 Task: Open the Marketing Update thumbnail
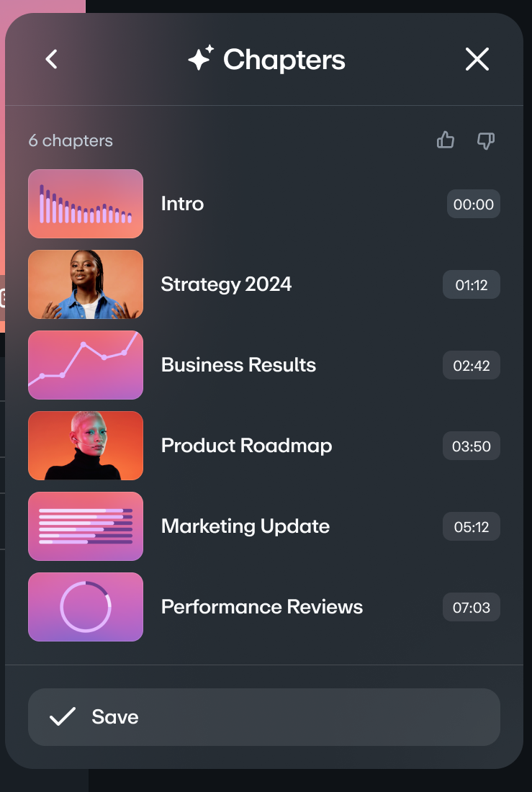[x=86, y=526]
